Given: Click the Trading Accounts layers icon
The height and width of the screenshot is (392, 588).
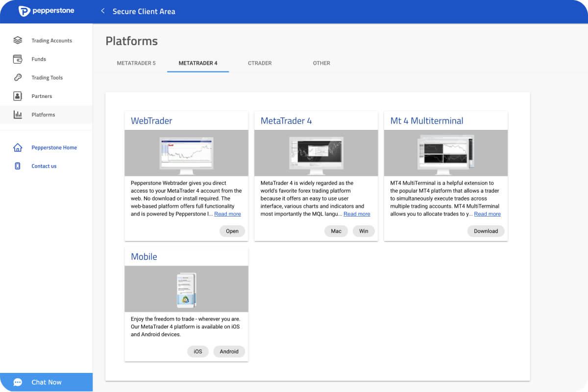Looking at the screenshot, I should 18,40.
